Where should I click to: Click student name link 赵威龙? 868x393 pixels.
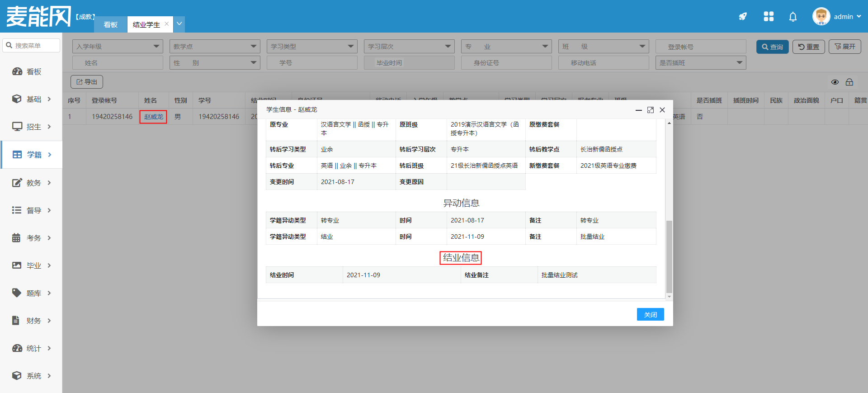click(153, 117)
